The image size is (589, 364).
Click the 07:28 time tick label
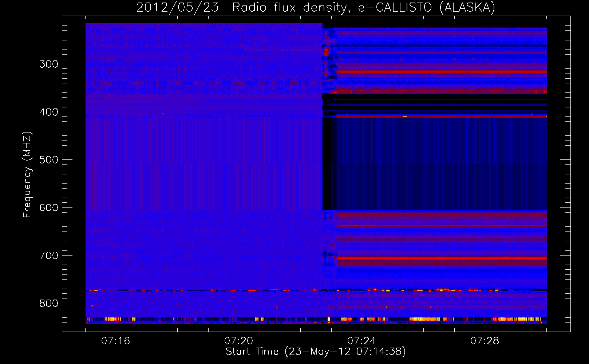click(x=485, y=341)
